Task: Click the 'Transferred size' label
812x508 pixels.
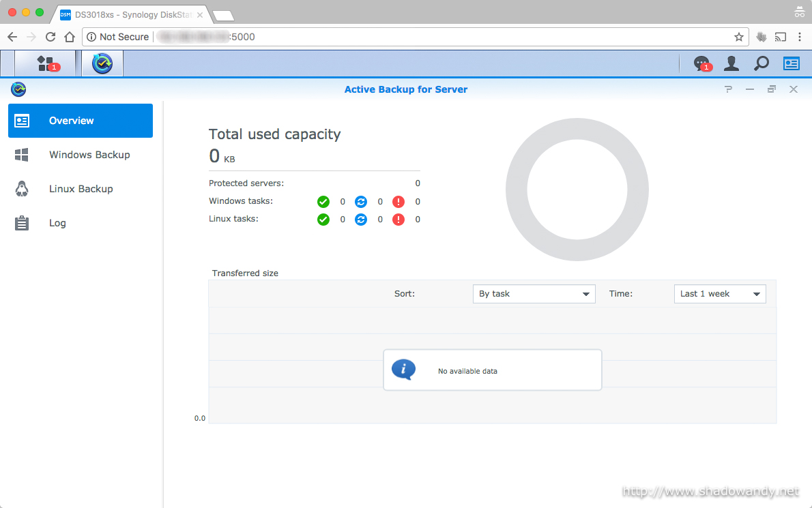Action: pos(245,273)
